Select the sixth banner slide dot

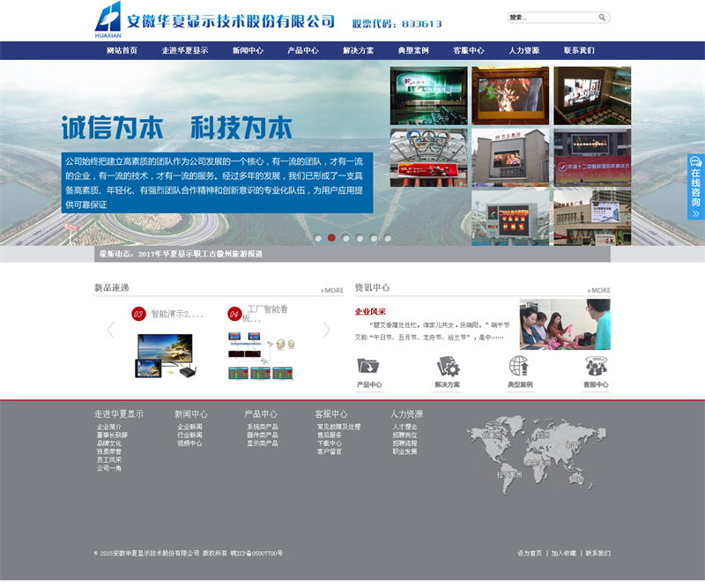pyautogui.click(x=388, y=238)
